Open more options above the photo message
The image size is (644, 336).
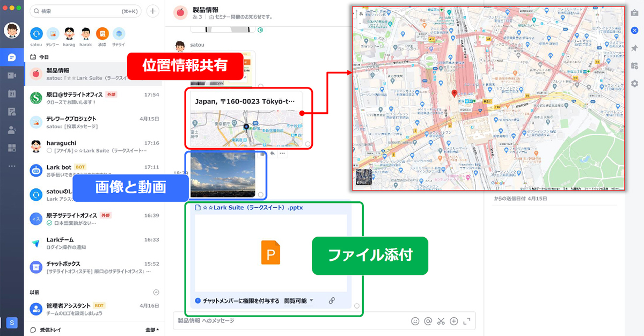pos(282,154)
